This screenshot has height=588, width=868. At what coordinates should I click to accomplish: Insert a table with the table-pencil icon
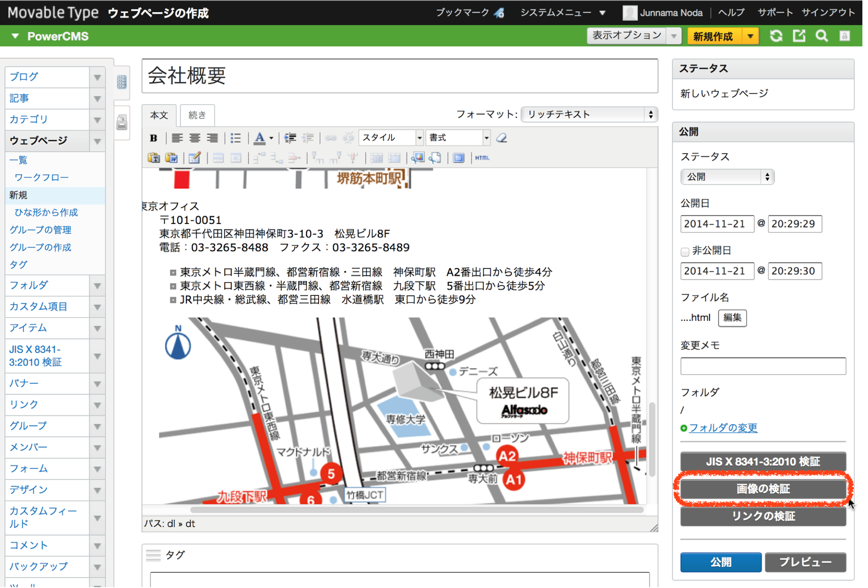(x=195, y=158)
